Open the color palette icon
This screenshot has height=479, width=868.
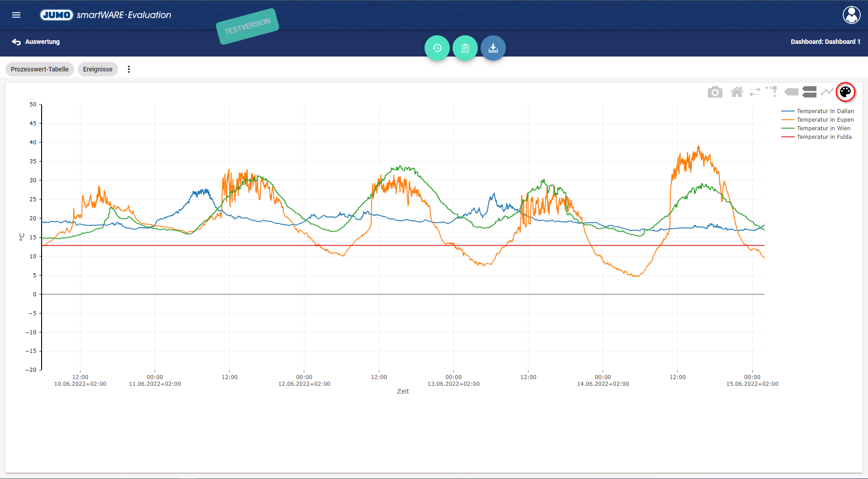coord(845,92)
